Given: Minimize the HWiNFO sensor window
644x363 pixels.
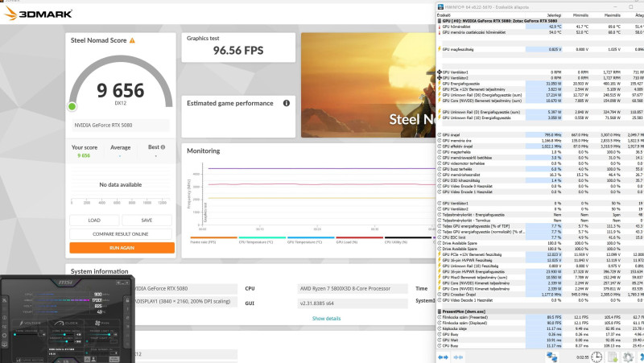Looking at the screenshot, I should tap(615, 7).
